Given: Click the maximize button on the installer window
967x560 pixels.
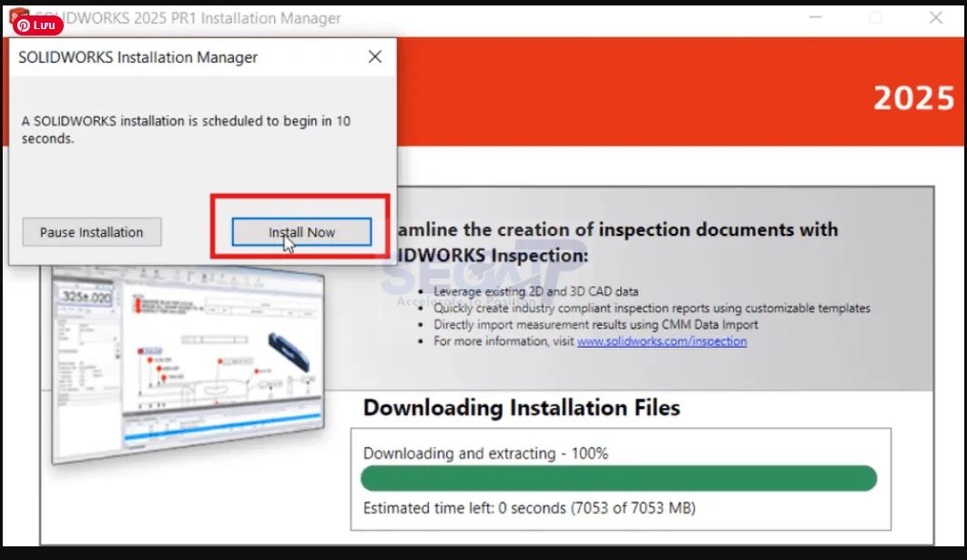Looking at the screenshot, I should pos(876,16).
